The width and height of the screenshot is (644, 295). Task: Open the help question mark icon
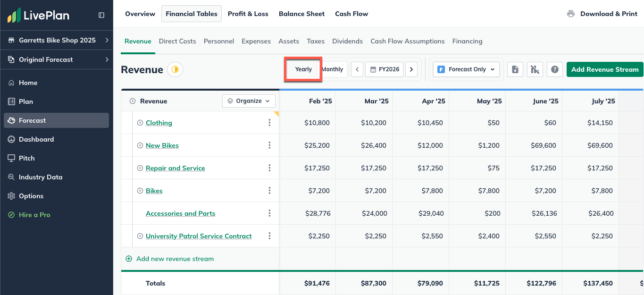[555, 69]
